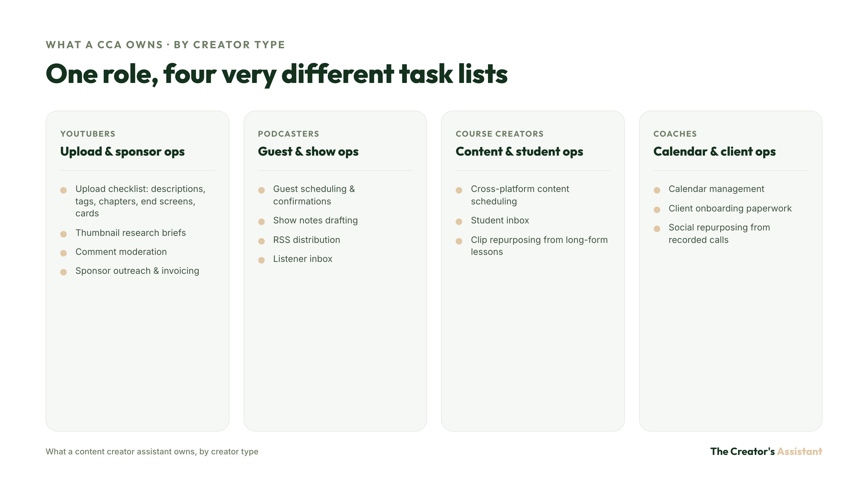Click the 'Student inbox' item
The width and height of the screenshot is (868, 488).
point(500,220)
